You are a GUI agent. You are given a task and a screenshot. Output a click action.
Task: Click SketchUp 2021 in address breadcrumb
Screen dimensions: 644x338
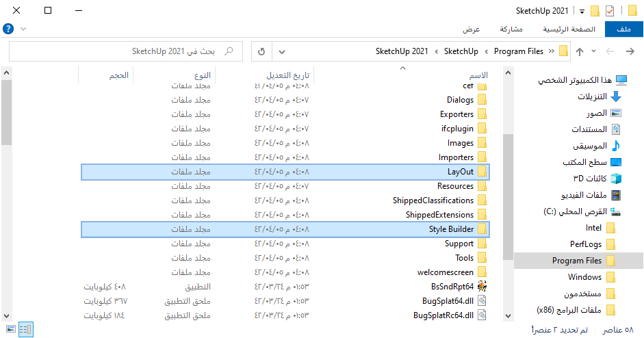[x=402, y=51]
